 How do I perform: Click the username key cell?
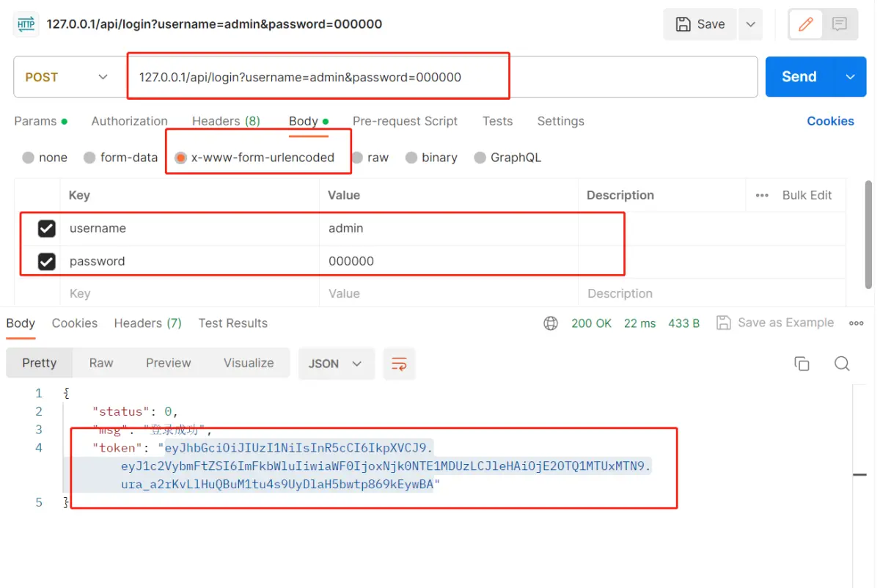(189, 229)
